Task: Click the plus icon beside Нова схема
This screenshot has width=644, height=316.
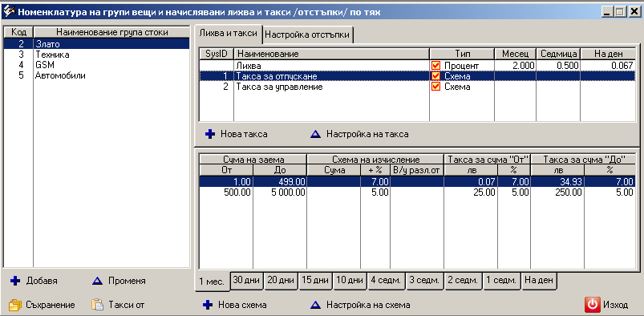Action: point(208,305)
